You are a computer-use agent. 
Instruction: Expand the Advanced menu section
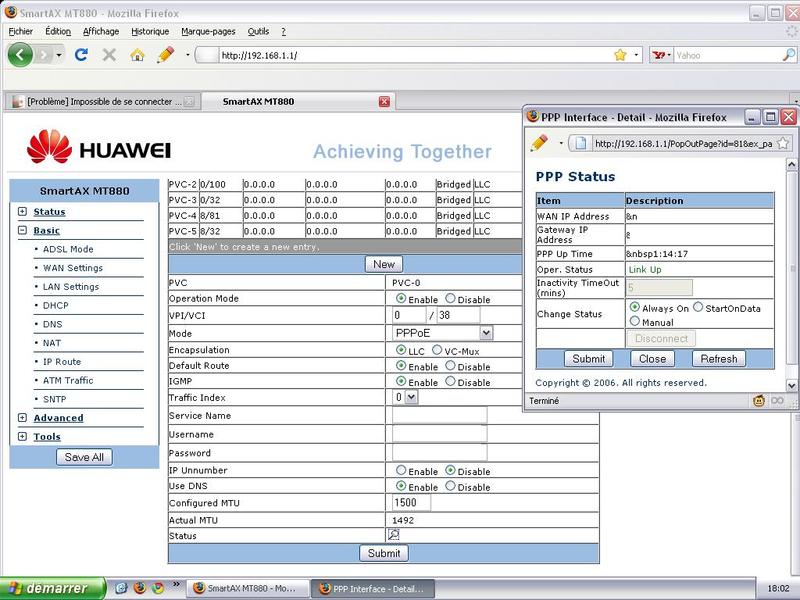click(x=22, y=417)
